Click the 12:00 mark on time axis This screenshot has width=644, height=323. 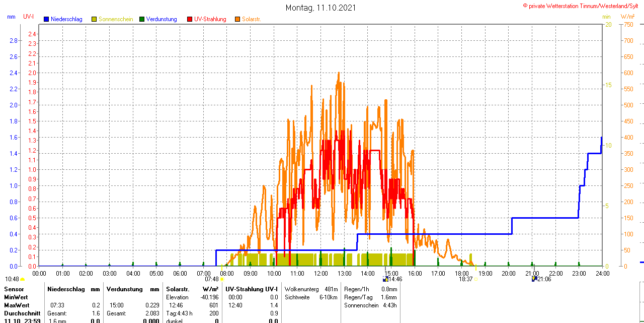[x=321, y=273]
